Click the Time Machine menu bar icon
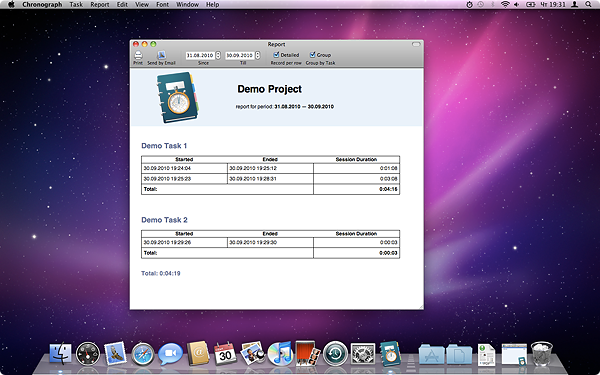 click(x=481, y=5)
